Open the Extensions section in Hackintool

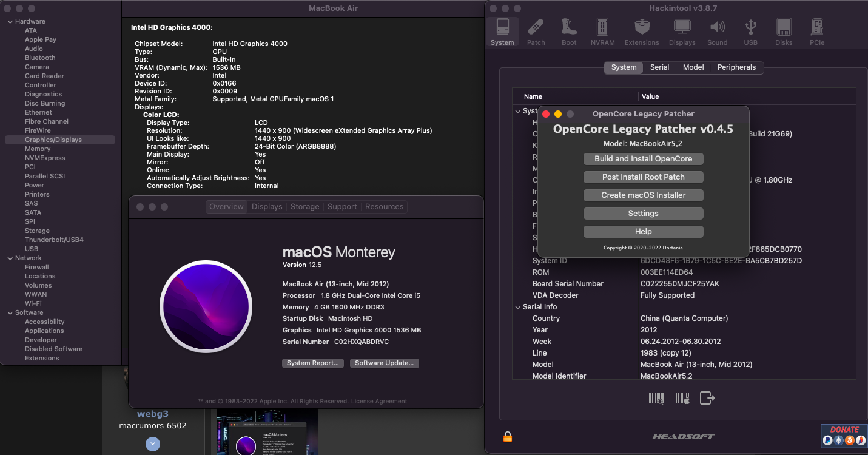tap(642, 32)
